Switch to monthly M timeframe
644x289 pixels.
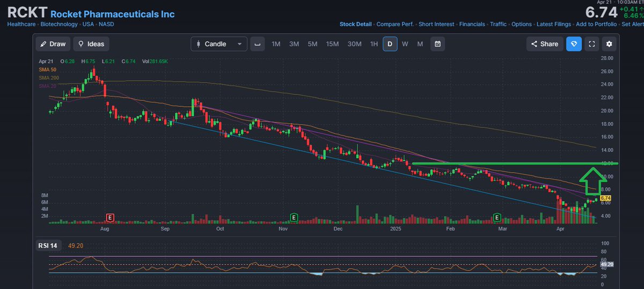click(420, 44)
